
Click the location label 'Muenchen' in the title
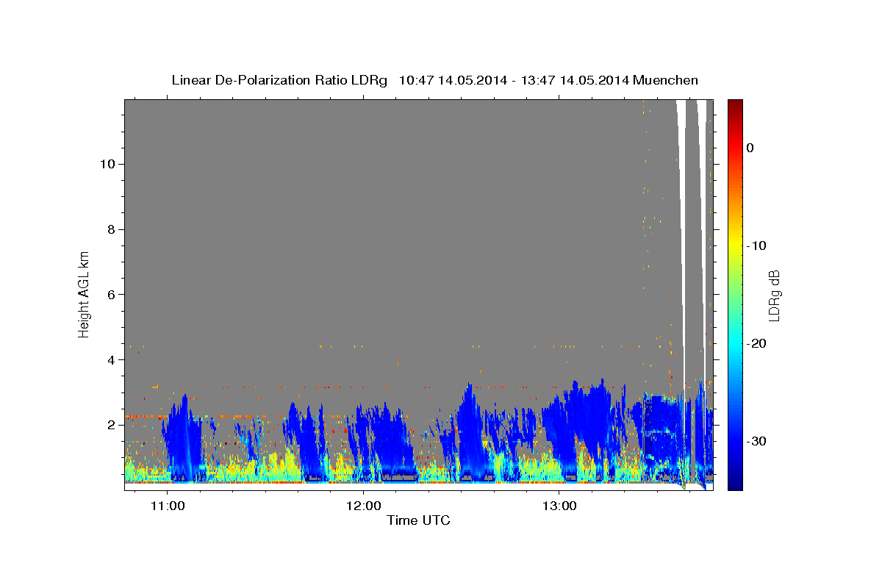tap(666, 80)
